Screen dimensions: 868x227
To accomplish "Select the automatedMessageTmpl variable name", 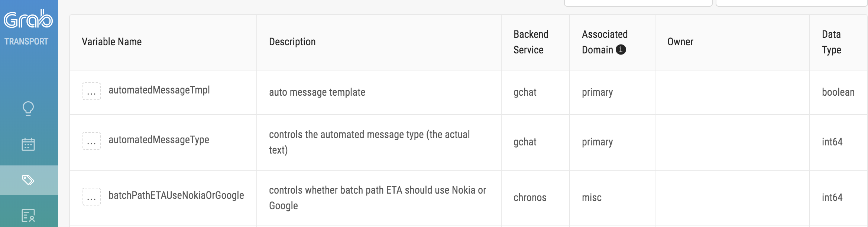I will pyautogui.click(x=159, y=90).
